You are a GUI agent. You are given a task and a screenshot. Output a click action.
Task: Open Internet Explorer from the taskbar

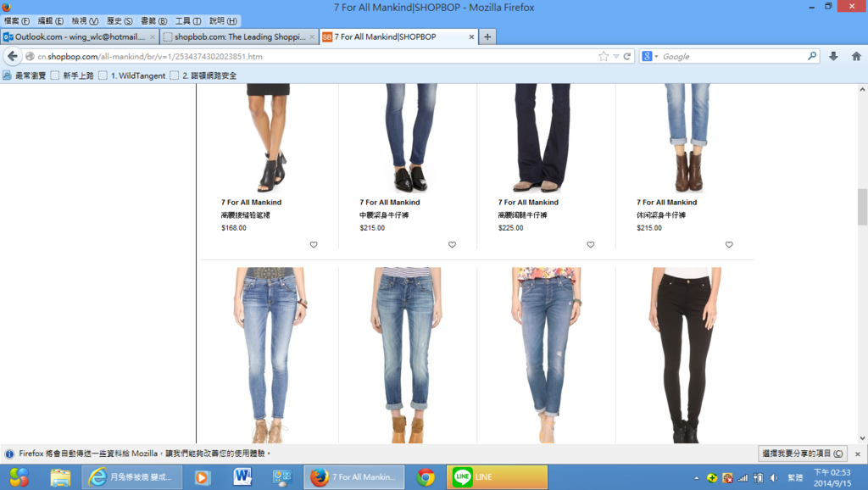click(132, 476)
